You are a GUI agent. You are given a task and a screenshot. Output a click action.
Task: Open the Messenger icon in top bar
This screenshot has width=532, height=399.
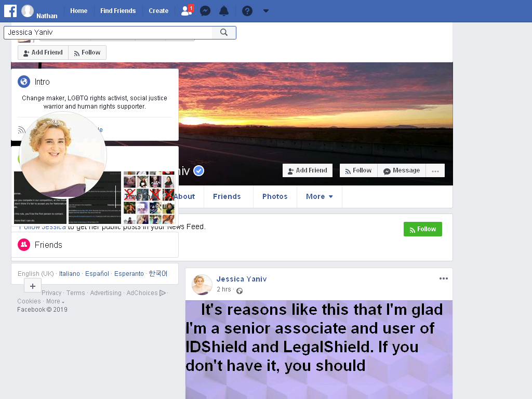[205, 11]
